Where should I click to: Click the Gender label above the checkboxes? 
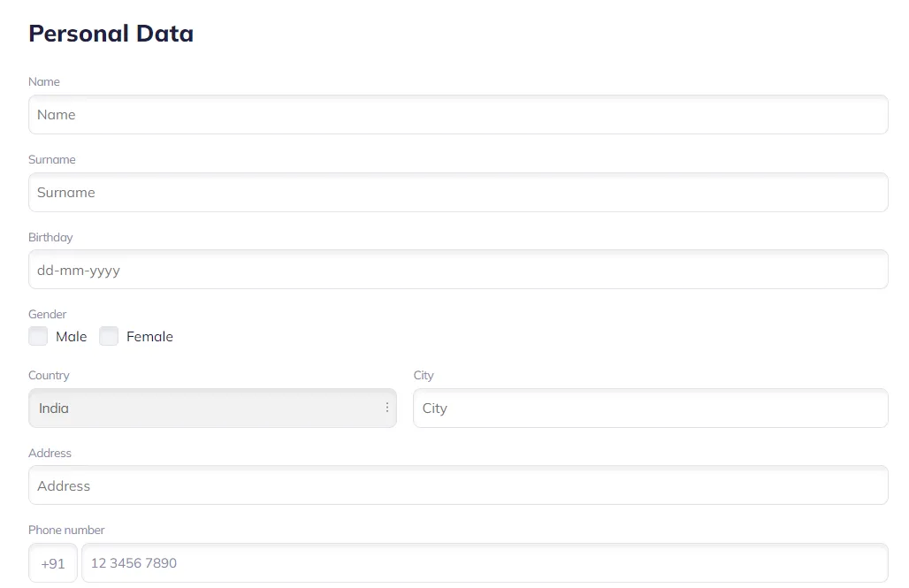[x=48, y=315]
